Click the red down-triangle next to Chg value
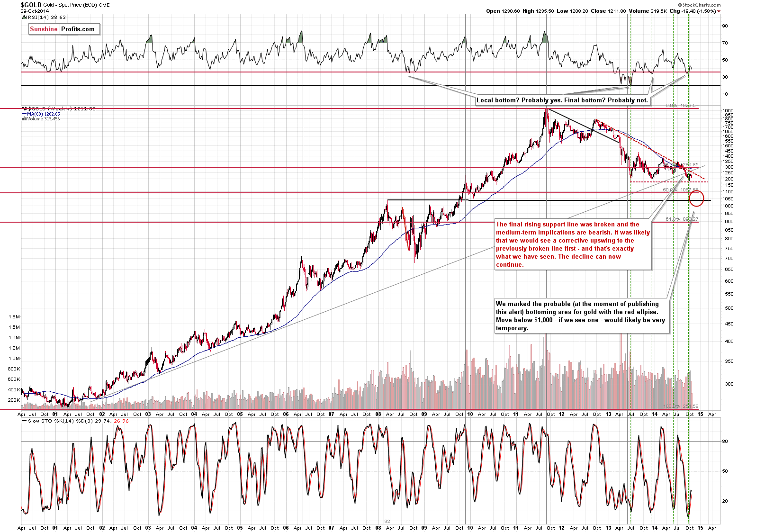 tap(719, 11)
